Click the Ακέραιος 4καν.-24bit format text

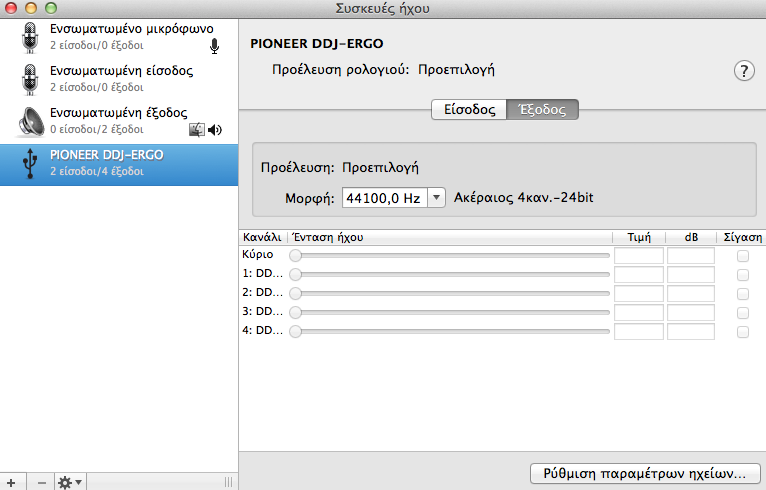coord(523,198)
